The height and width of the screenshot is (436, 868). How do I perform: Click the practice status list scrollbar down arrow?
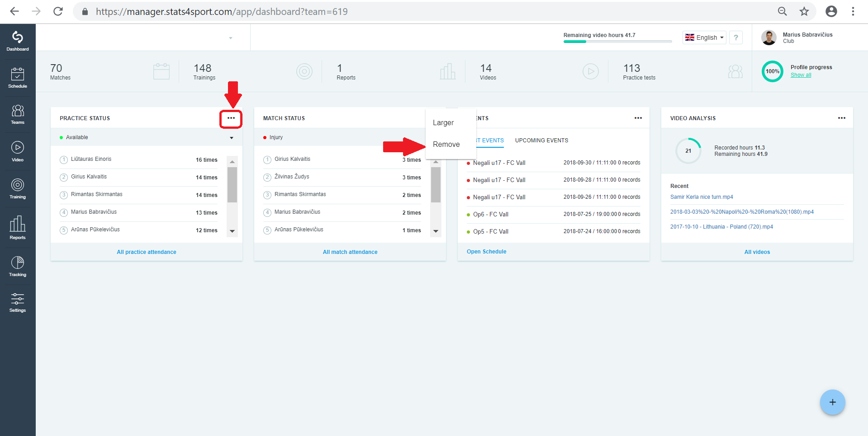[x=232, y=231]
